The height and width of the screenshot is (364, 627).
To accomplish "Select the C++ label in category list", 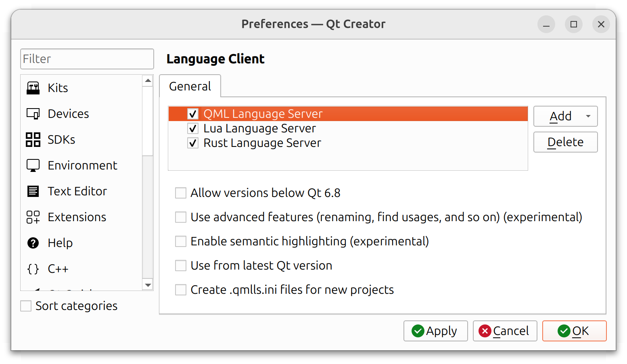I will [x=58, y=269].
